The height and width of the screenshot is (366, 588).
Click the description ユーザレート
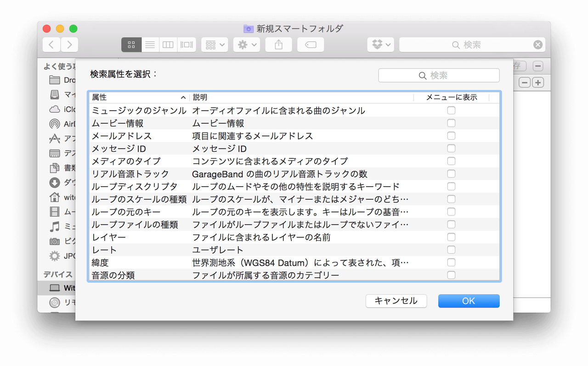tap(218, 250)
